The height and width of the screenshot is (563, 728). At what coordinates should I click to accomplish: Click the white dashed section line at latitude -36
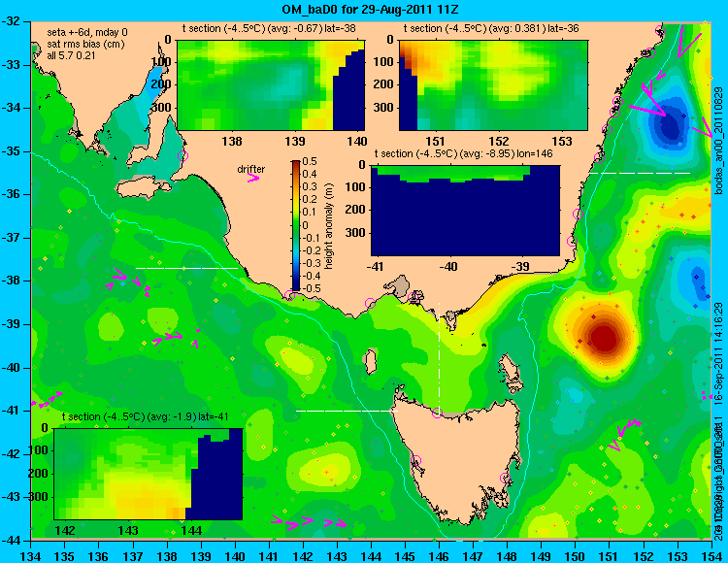(640, 173)
